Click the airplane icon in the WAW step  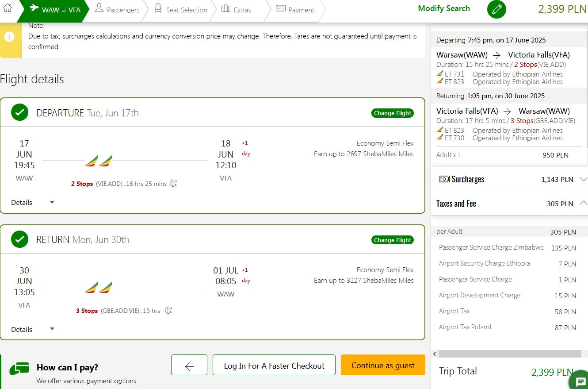34,8
